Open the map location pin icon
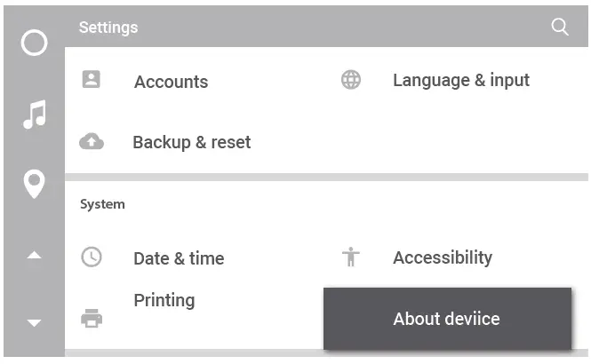The width and height of the screenshot is (591, 364). [x=34, y=184]
